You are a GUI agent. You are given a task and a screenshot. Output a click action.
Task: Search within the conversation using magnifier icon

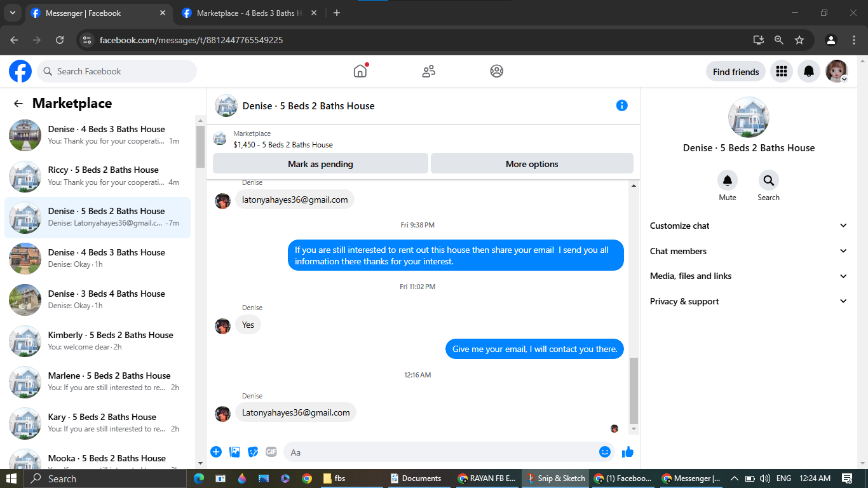click(769, 180)
